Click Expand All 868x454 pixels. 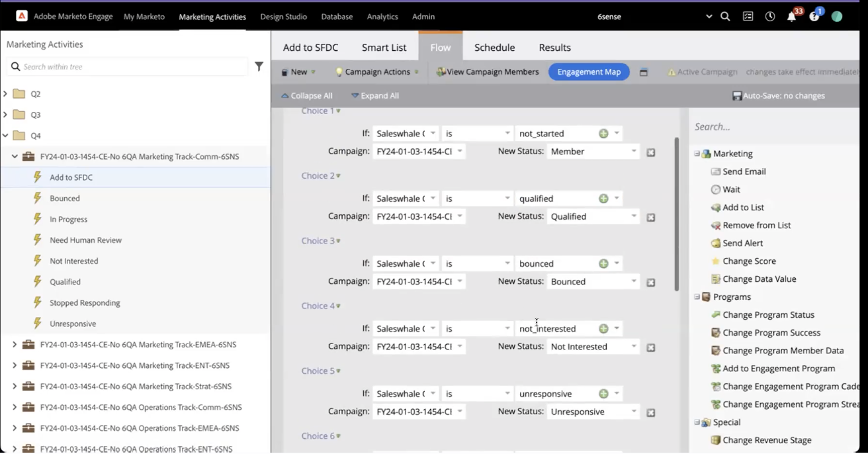[374, 96]
